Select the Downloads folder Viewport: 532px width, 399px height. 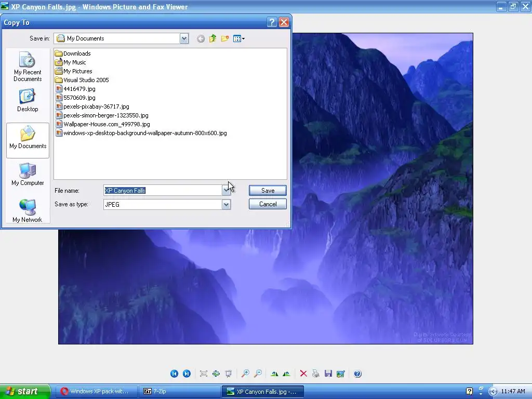pos(73,54)
